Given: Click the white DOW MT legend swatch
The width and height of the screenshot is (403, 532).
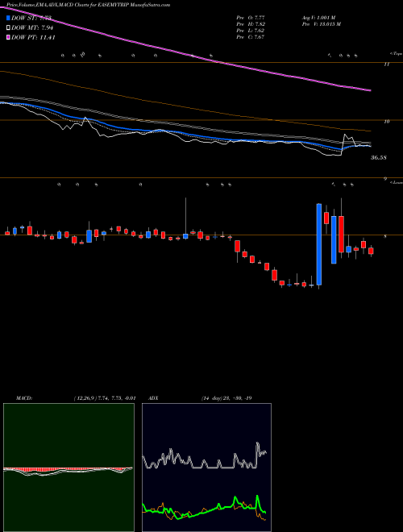Looking at the screenshot, I should pos(8,27).
